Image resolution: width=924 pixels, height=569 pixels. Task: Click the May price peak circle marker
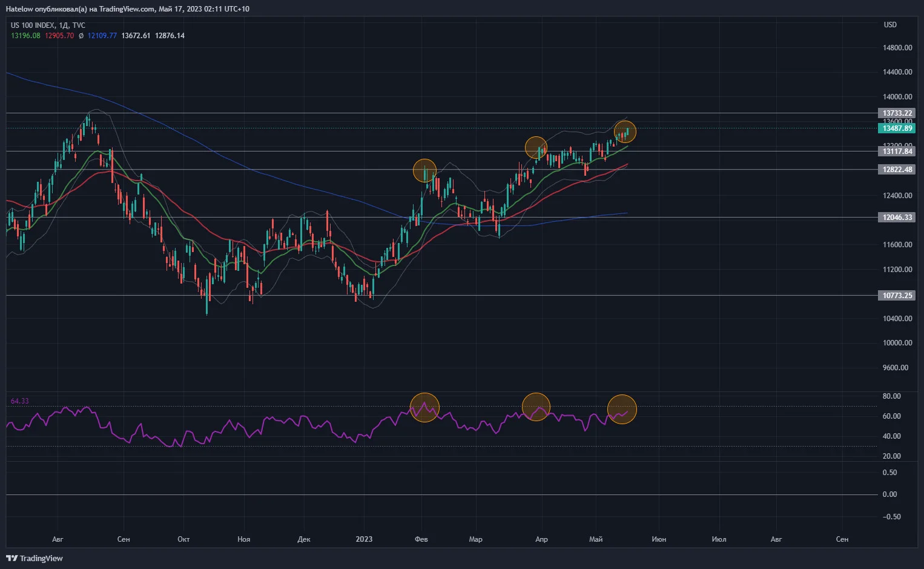click(x=625, y=131)
